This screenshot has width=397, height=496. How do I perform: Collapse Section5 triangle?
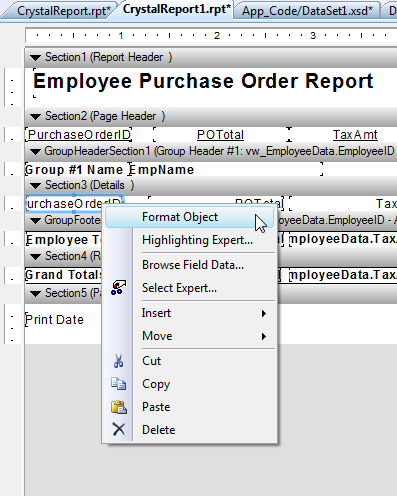[35, 294]
